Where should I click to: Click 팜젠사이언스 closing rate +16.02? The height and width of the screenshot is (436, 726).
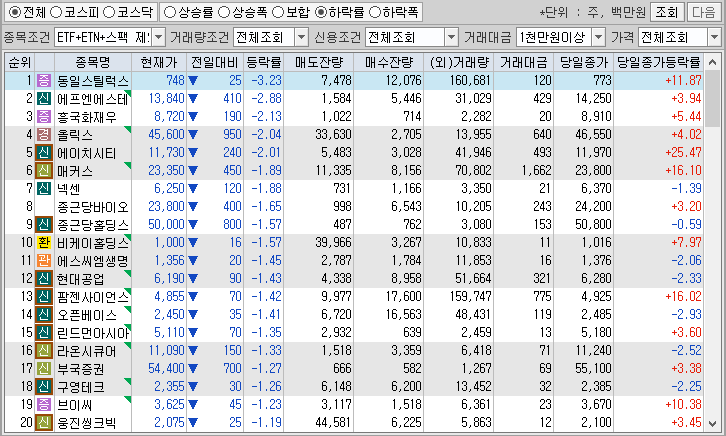point(683,297)
